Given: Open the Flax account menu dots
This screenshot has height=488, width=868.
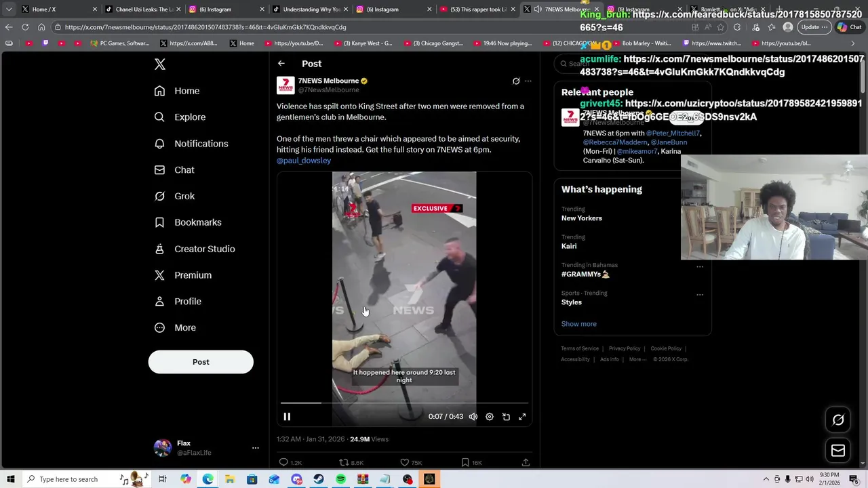Looking at the screenshot, I should click(x=256, y=448).
